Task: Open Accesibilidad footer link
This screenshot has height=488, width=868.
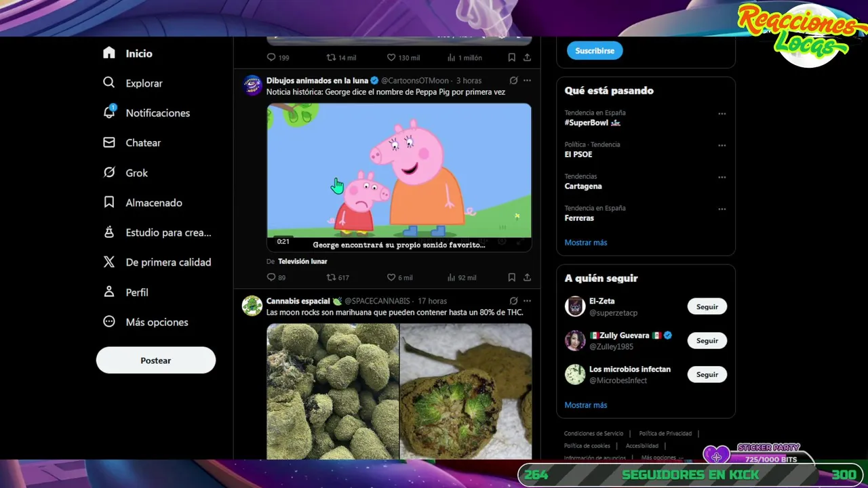Action: 642,446
